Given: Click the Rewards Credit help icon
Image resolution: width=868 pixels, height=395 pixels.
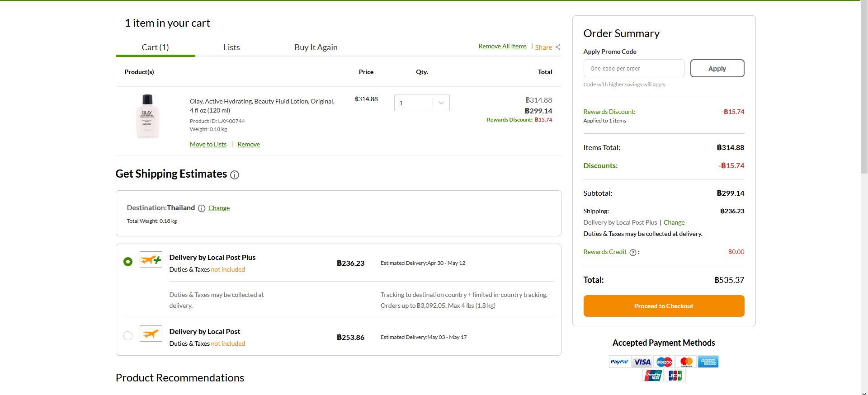Looking at the screenshot, I should pyautogui.click(x=633, y=253).
